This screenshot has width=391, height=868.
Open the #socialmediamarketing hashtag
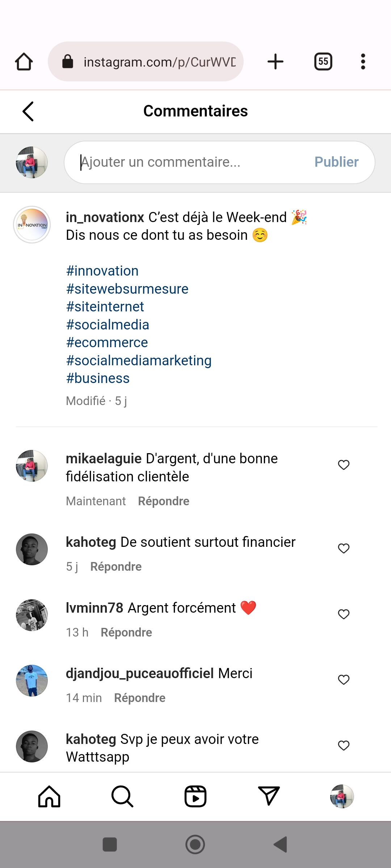[139, 361]
